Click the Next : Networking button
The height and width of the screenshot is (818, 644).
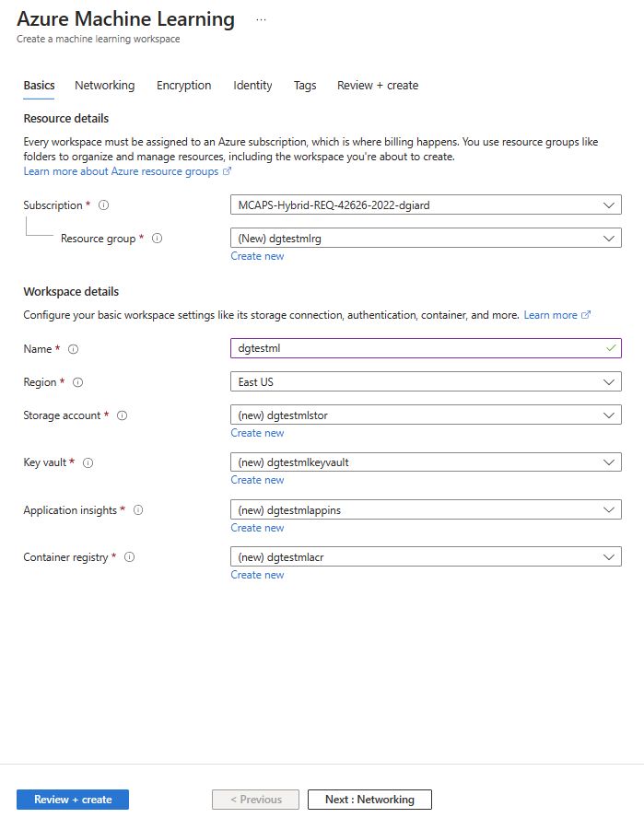point(369,800)
